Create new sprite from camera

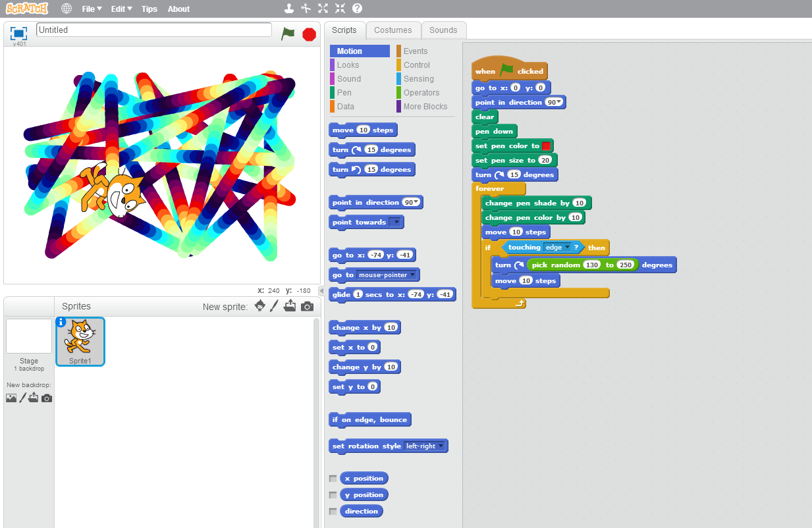[307, 306]
